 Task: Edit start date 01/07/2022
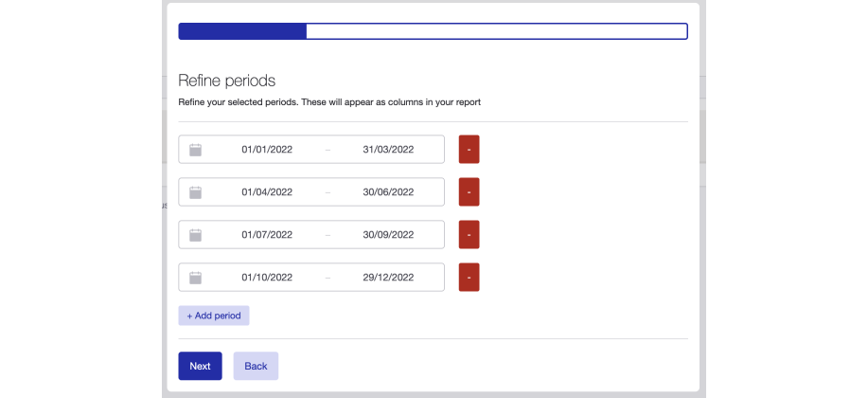267,235
